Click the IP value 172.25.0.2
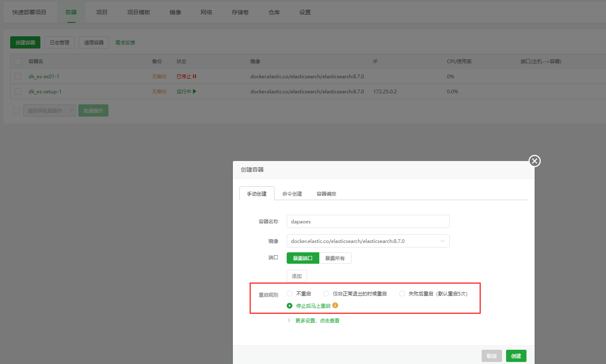This screenshot has height=364, width=606. tap(385, 91)
